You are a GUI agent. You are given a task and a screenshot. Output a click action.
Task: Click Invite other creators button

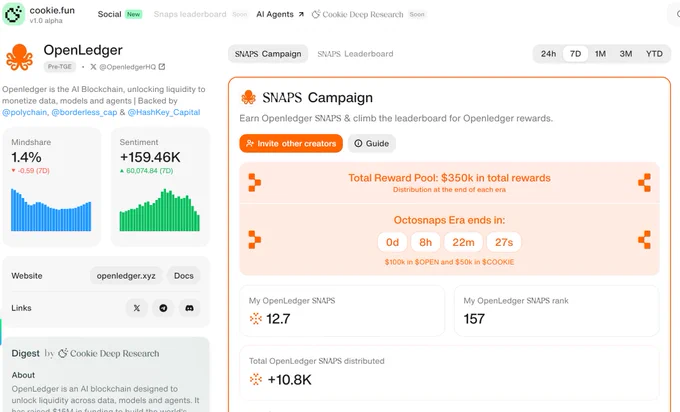coord(291,144)
